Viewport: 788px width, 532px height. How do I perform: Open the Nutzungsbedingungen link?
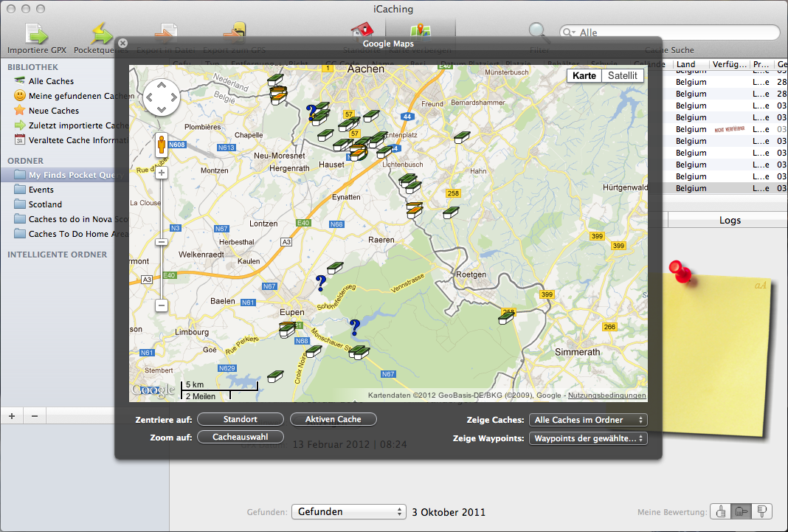pos(606,395)
